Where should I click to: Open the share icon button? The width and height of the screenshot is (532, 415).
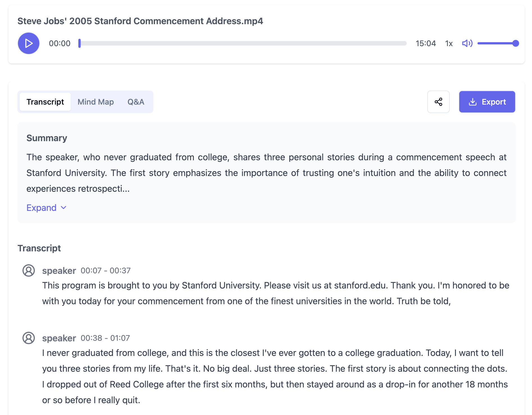pyautogui.click(x=438, y=102)
